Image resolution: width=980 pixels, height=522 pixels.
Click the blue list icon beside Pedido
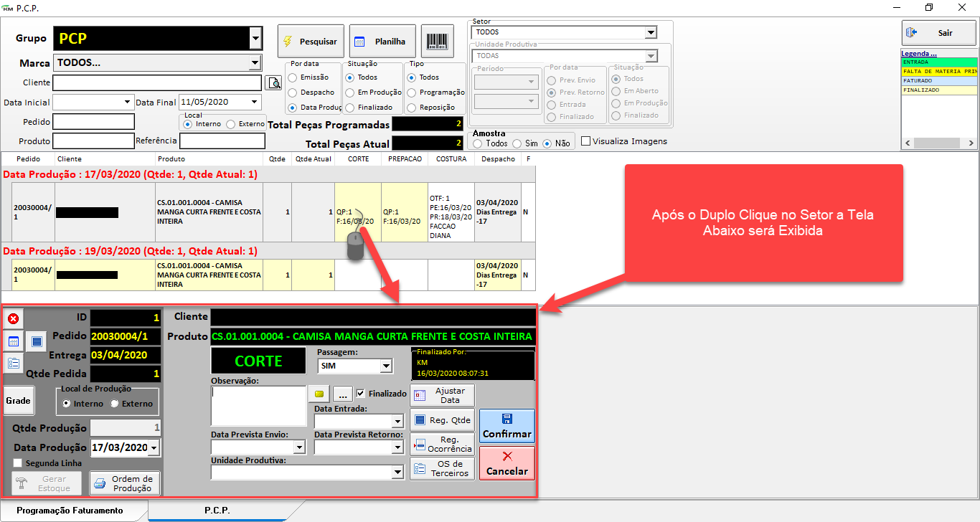(37, 341)
